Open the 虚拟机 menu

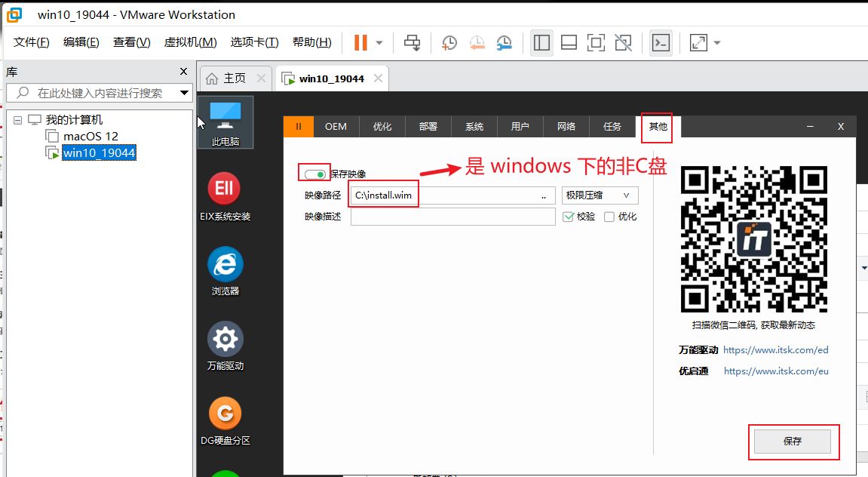189,42
